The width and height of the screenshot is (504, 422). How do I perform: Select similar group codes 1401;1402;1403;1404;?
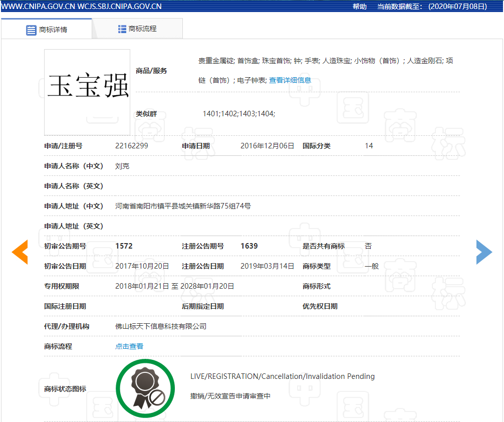click(x=239, y=114)
